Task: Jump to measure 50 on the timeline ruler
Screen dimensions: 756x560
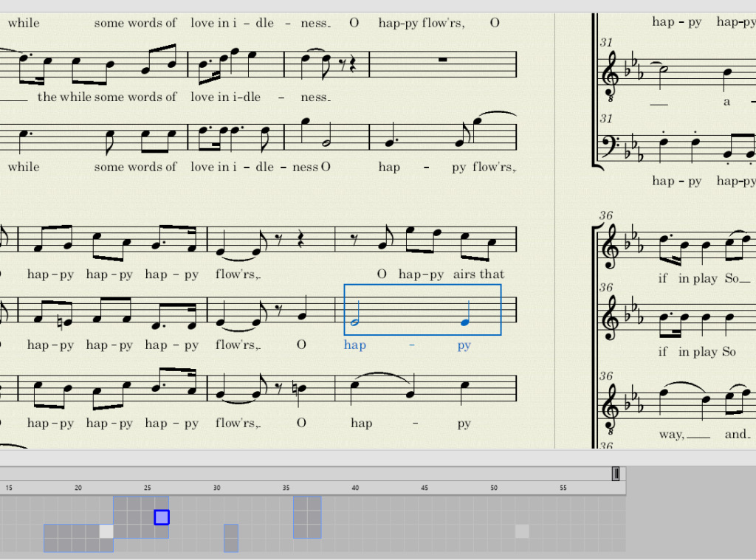Action: (x=494, y=488)
